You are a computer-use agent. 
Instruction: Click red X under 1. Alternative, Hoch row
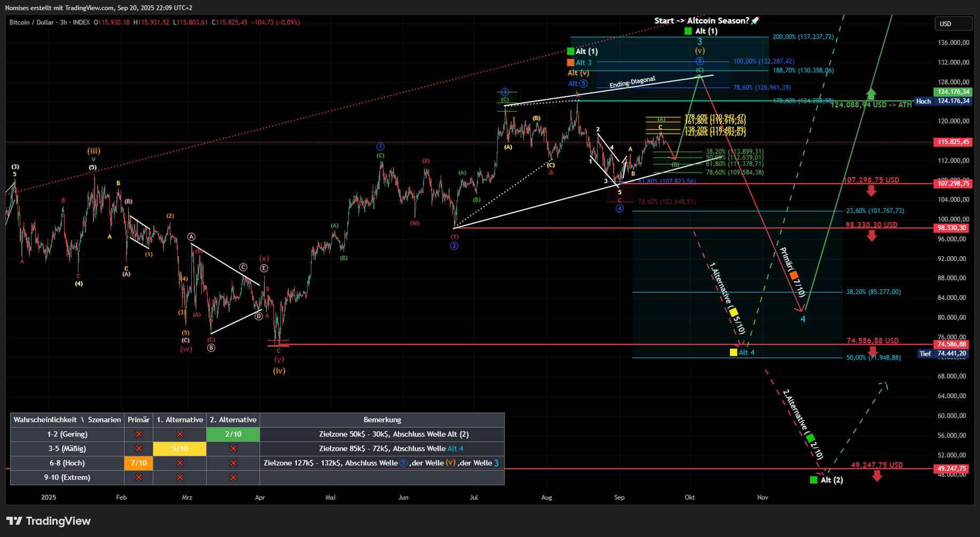[x=180, y=463]
